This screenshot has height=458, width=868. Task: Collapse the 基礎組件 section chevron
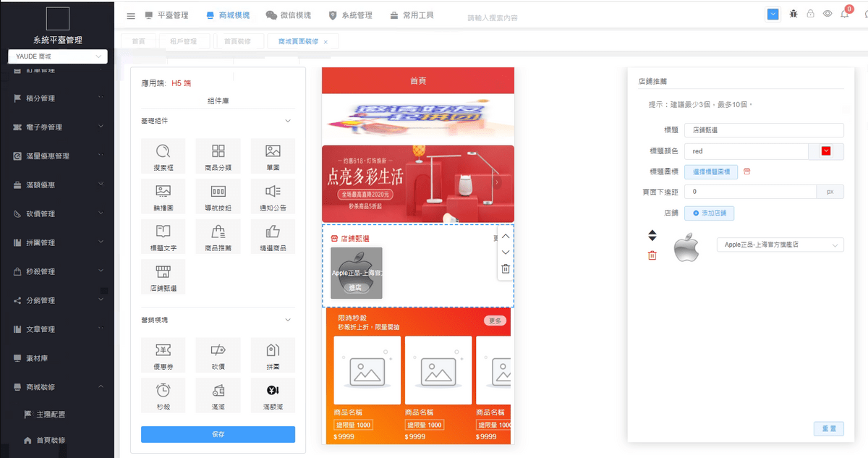pos(288,121)
